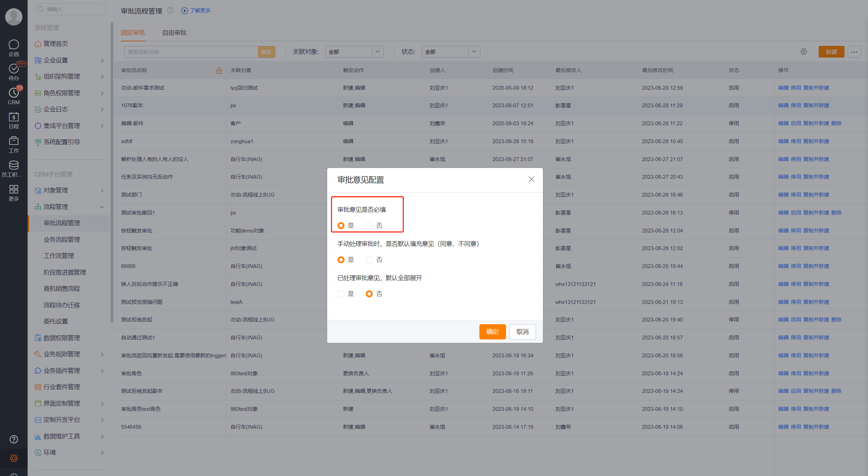Click 编辑 for 5546456 row
Image resolution: width=868 pixels, height=476 pixels.
point(783,427)
